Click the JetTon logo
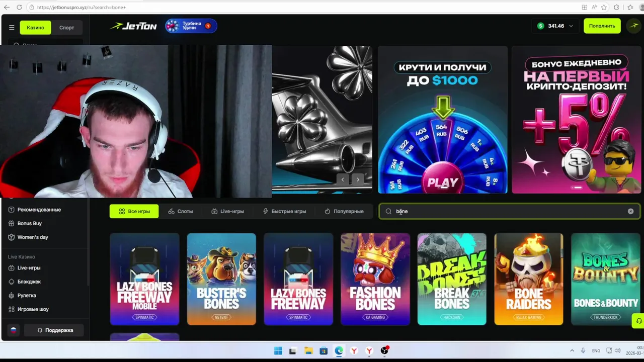644x362 pixels. [x=134, y=26]
